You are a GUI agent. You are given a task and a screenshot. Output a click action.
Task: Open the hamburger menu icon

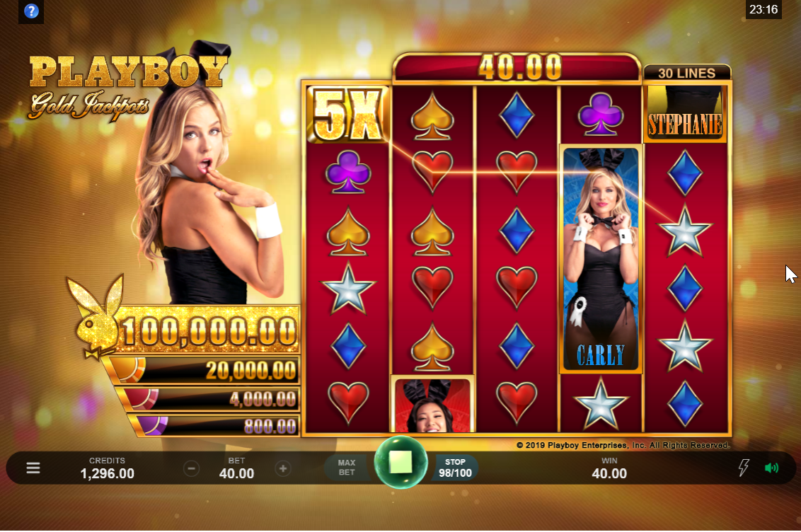click(33, 468)
